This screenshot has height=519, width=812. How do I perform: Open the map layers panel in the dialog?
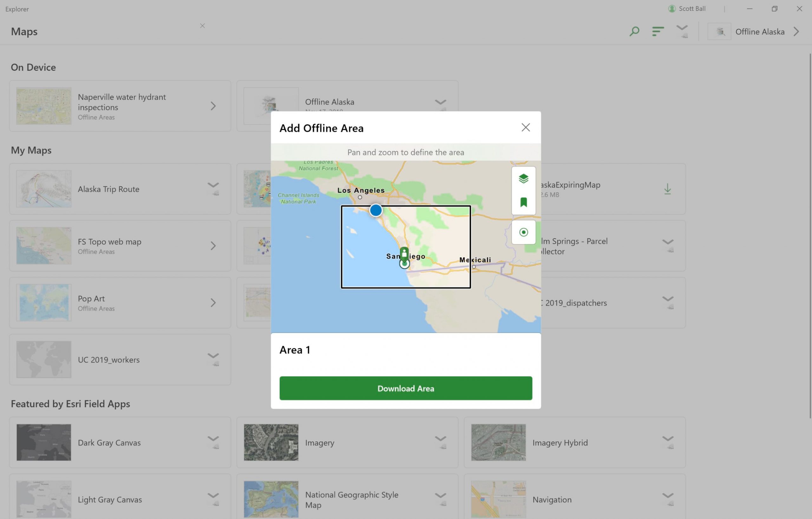coord(523,178)
